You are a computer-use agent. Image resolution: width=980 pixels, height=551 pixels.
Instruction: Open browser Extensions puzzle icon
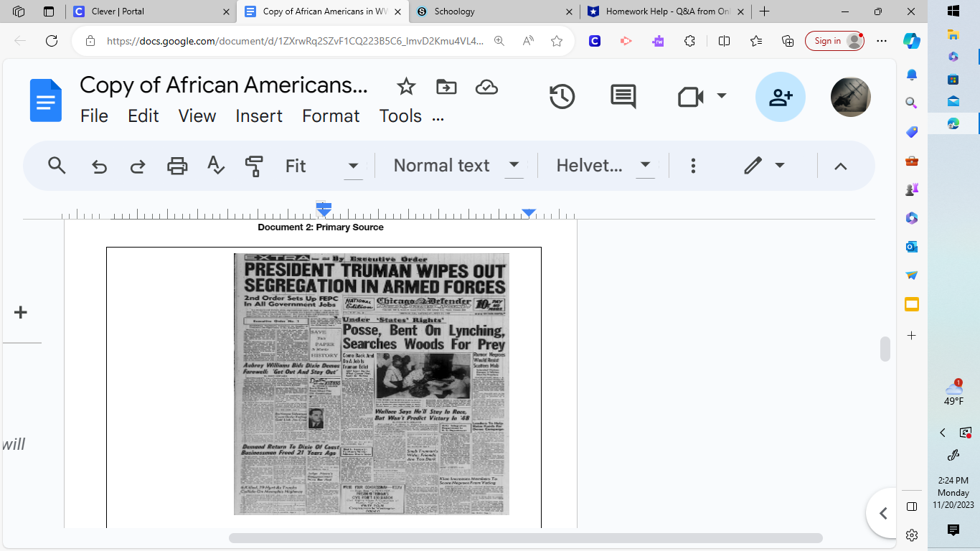pyautogui.click(x=689, y=41)
